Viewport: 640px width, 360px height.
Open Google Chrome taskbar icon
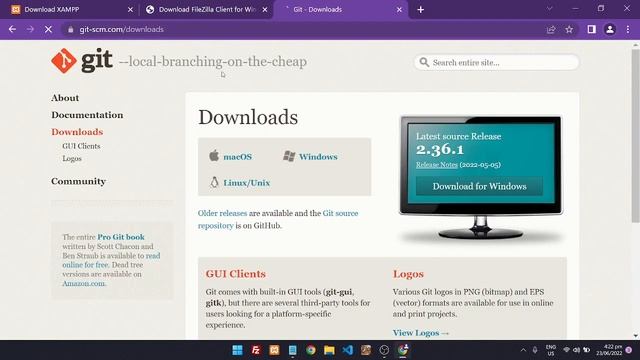pos(311,350)
